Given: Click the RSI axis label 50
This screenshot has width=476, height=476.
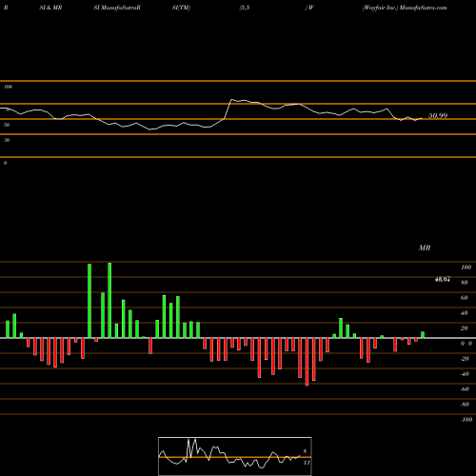Looking at the screenshot, I should 7,125.
